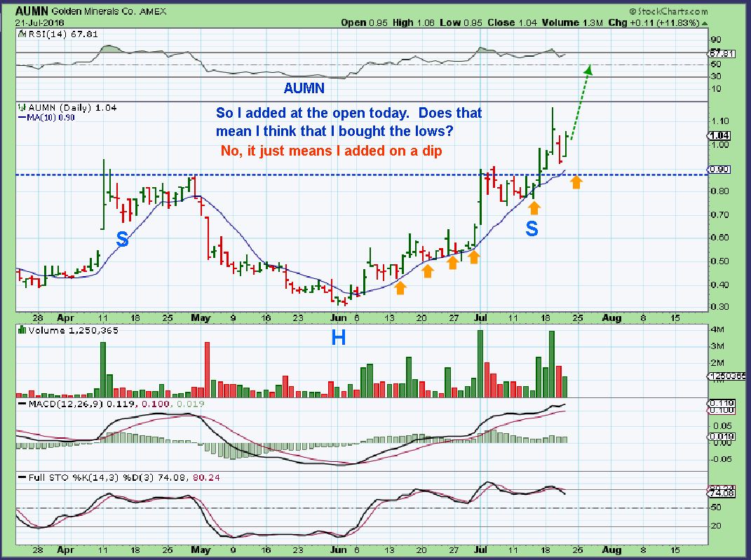Click the bar icon beside Volume label
The height and width of the screenshot is (560, 751).
(x=22, y=330)
